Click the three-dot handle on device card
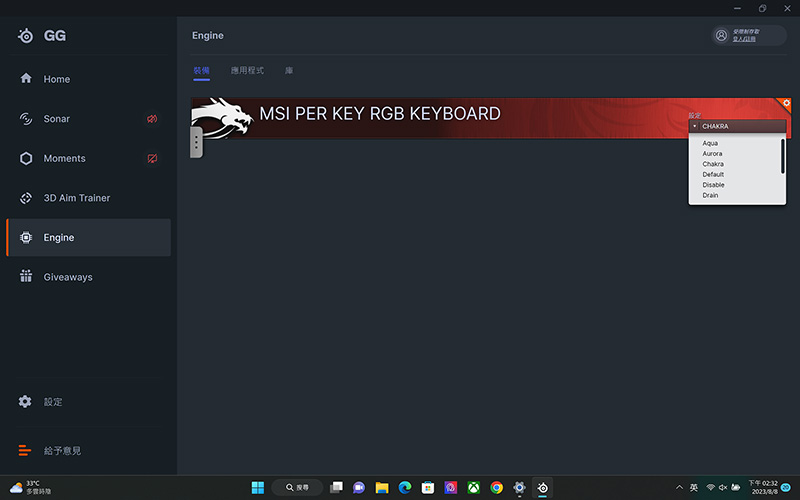This screenshot has height=500, width=800. (196, 142)
